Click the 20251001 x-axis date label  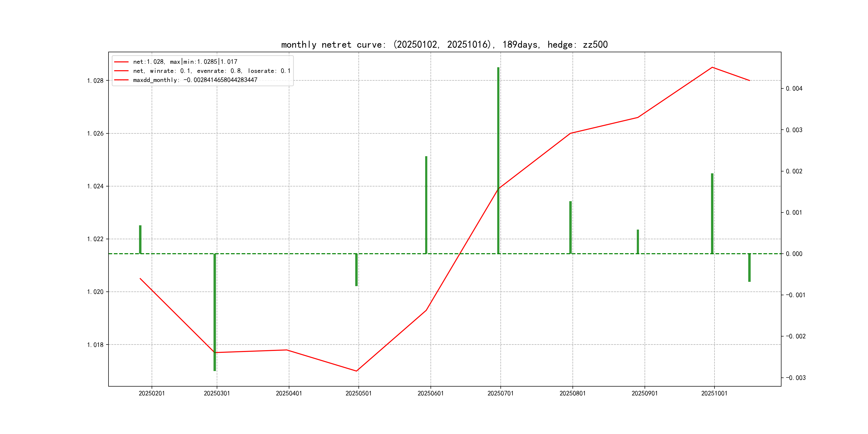click(x=714, y=393)
